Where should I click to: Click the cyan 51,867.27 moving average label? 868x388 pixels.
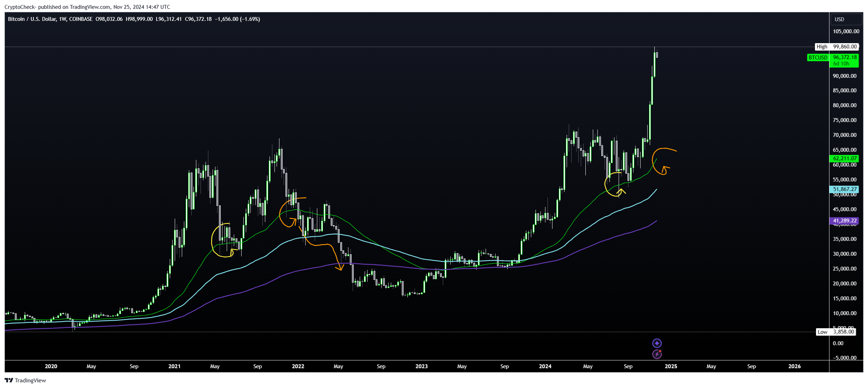pos(844,189)
